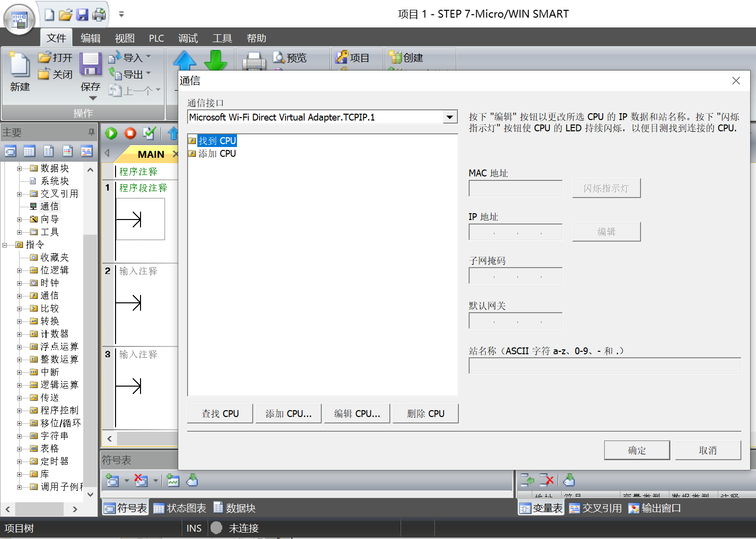Expand the 定时器 instruction folder

click(19, 462)
